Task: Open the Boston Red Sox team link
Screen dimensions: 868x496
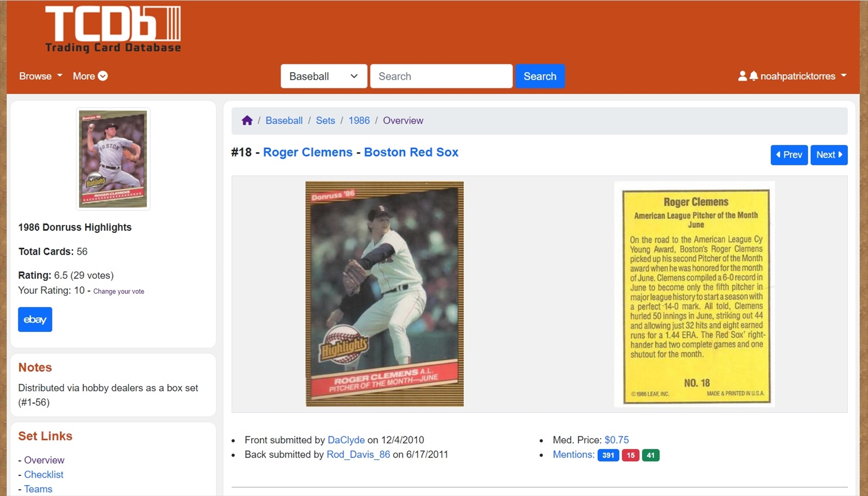Action: [x=411, y=152]
